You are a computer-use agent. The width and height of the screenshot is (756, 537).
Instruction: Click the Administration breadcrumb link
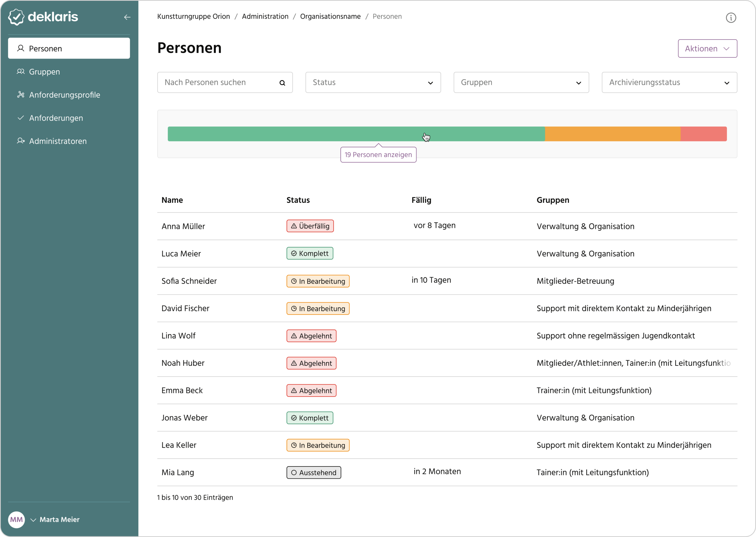pos(265,17)
